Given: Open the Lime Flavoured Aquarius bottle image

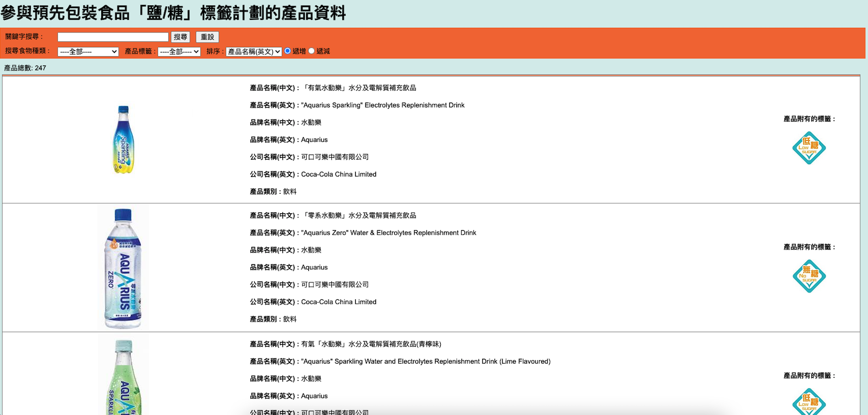Looking at the screenshot, I should click(x=123, y=376).
